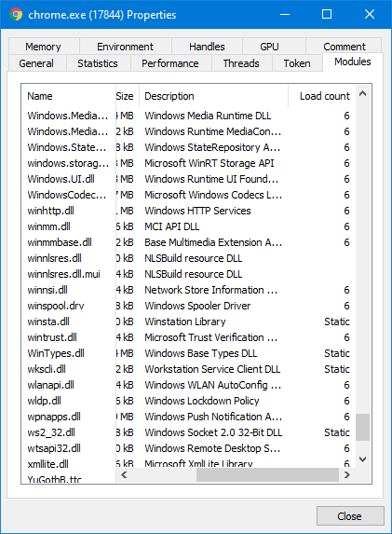Sort by Description column header

pyautogui.click(x=213, y=96)
